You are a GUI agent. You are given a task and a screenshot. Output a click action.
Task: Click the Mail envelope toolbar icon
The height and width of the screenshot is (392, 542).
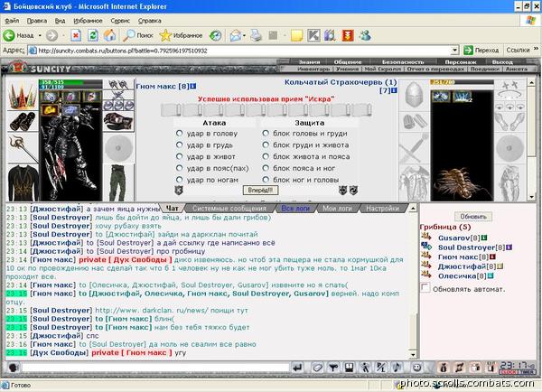tap(236, 35)
